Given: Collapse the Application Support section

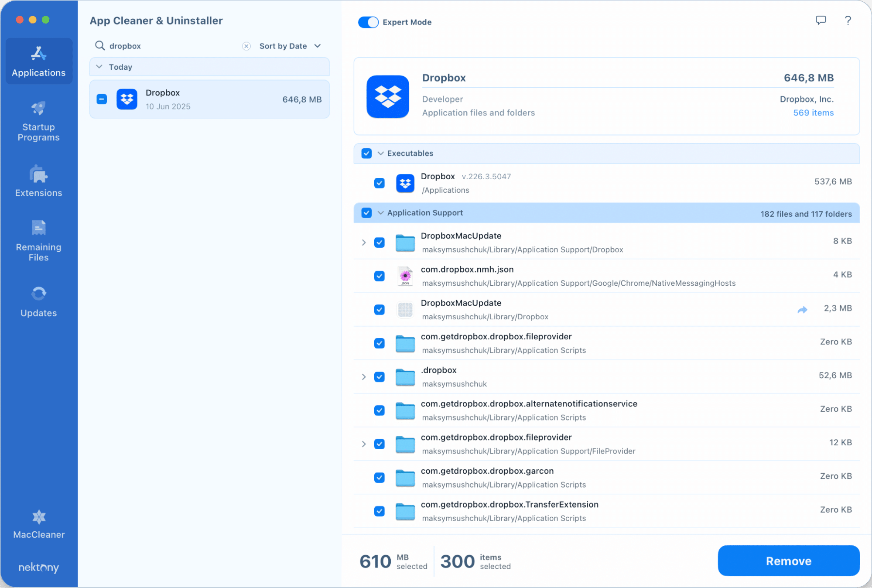Looking at the screenshot, I should coord(381,213).
